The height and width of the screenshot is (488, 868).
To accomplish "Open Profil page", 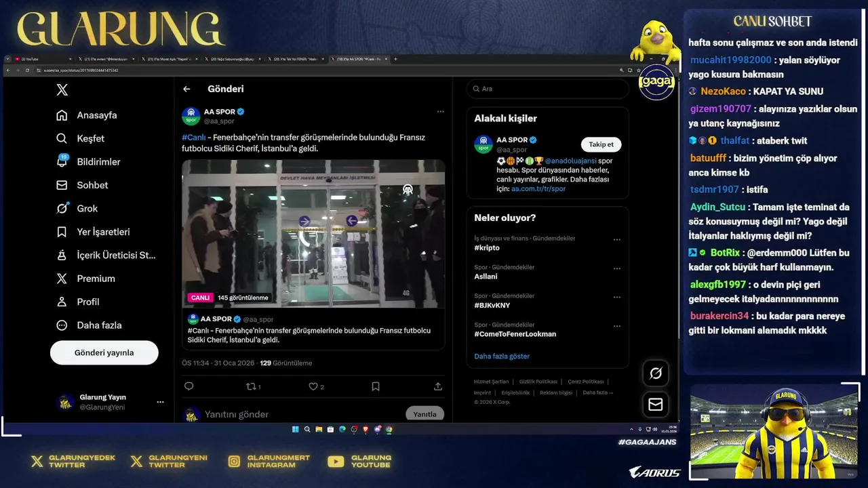I will tap(78, 302).
